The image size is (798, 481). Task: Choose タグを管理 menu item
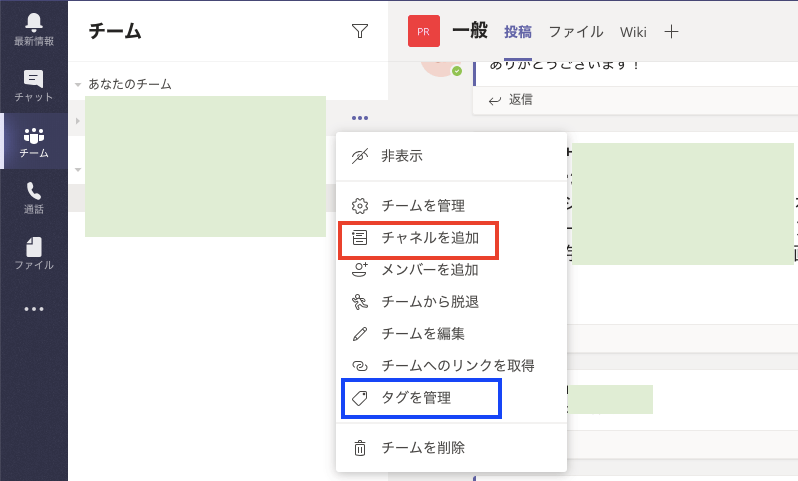(x=451, y=398)
